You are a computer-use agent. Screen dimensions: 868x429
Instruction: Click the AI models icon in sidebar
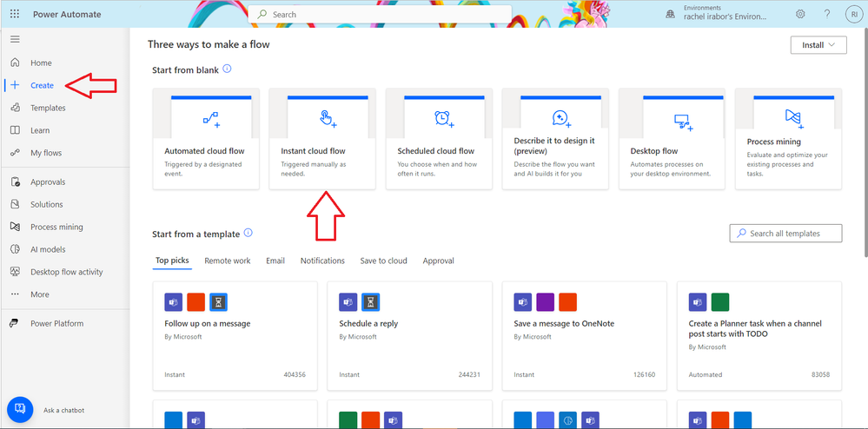(x=16, y=249)
